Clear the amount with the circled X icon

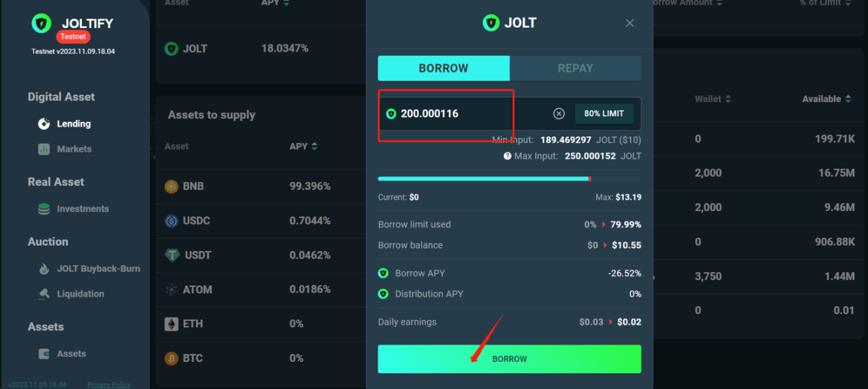tap(559, 114)
